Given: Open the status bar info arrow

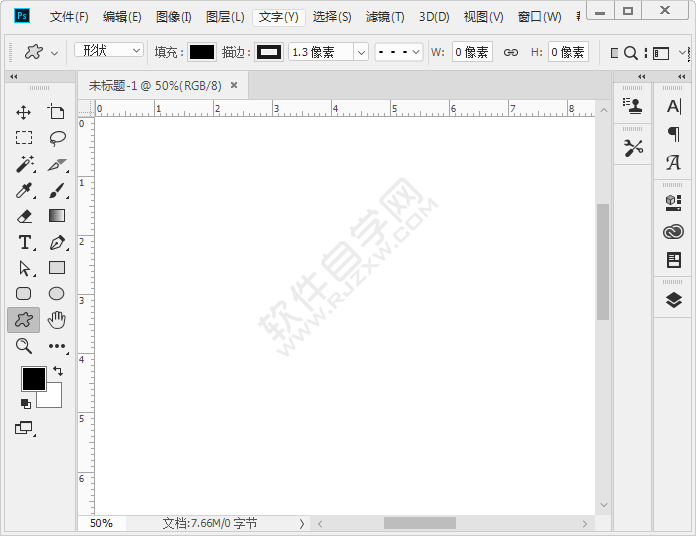Looking at the screenshot, I should tap(302, 524).
